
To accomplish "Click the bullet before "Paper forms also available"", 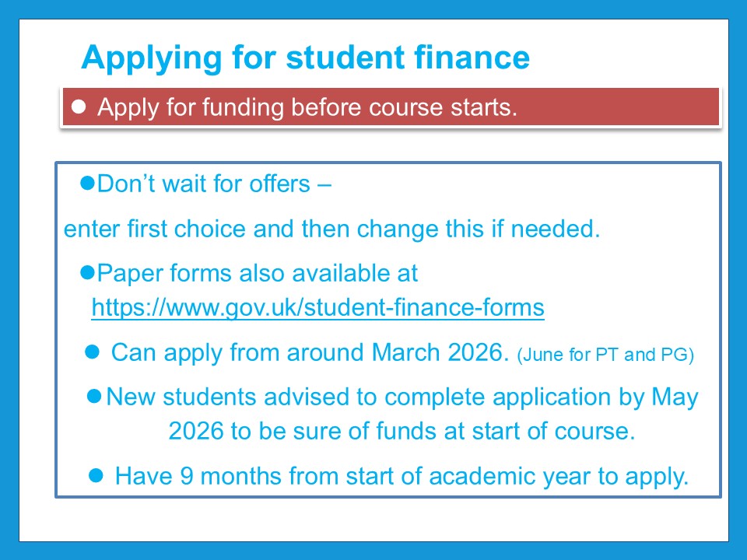I will tap(88, 272).
